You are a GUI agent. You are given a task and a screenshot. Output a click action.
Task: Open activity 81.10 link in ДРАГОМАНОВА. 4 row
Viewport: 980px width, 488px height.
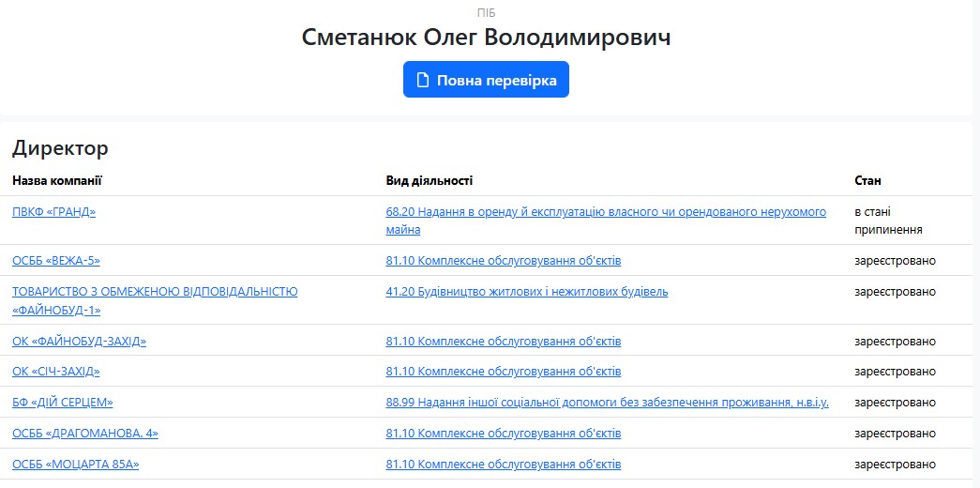coord(504,433)
